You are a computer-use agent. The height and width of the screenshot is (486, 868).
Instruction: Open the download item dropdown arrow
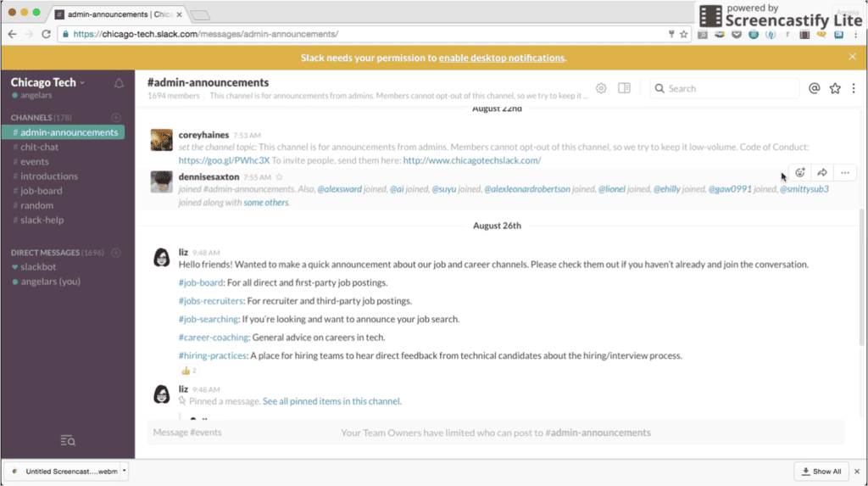(x=125, y=471)
